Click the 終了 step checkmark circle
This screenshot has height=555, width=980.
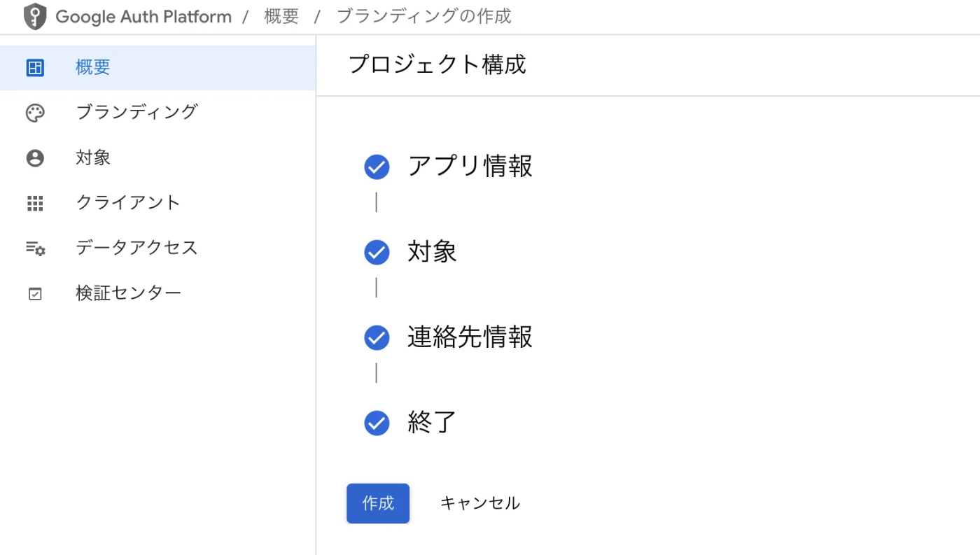[377, 423]
